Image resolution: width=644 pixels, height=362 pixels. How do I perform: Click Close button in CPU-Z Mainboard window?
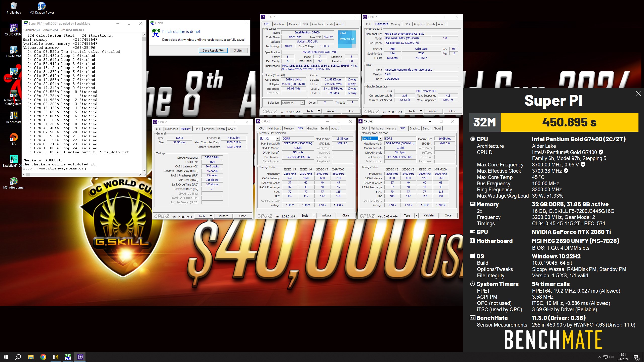point(453,111)
